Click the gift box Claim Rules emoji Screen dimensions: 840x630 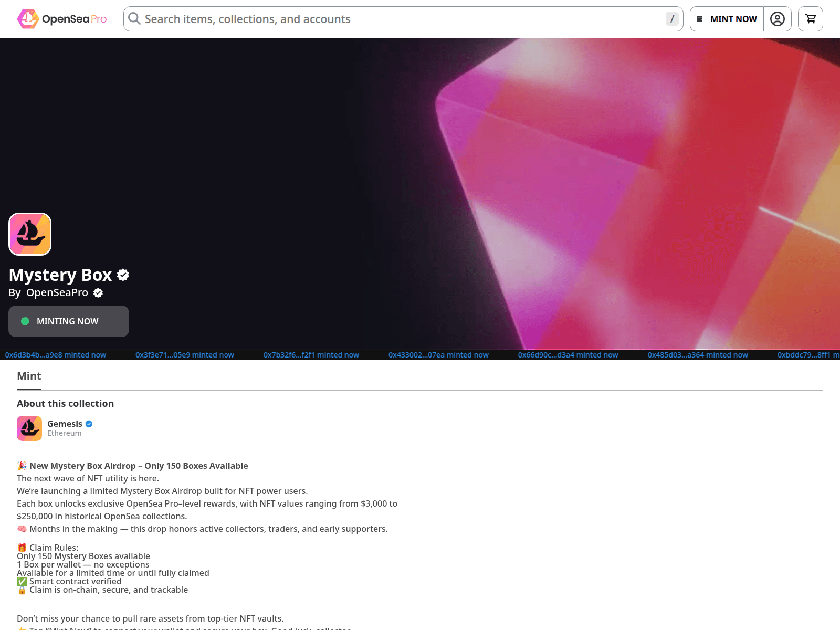pos(22,548)
